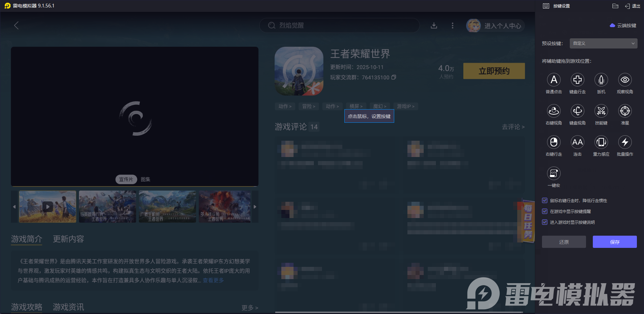
Task: Select the 游戏简介 tab
Action: point(26,239)
